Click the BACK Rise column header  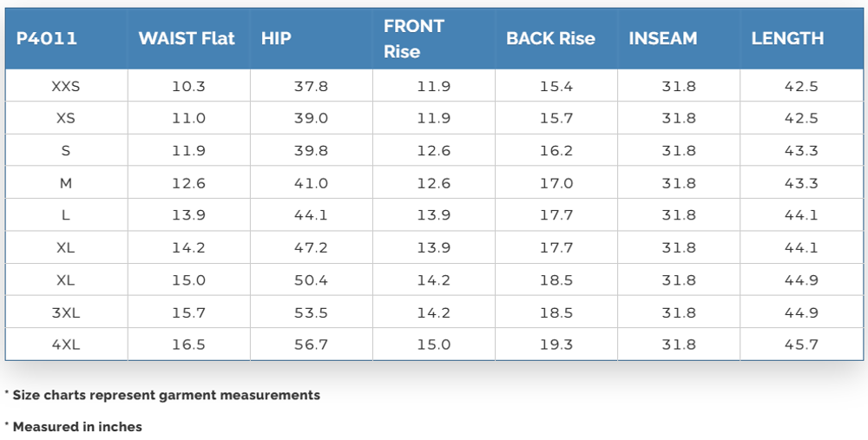[x=550, y=38]
